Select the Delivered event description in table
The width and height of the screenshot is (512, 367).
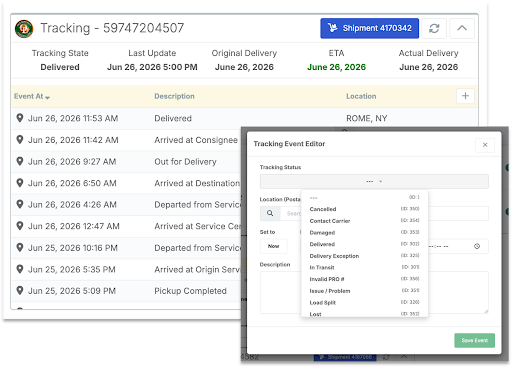(x=173, y=118)
